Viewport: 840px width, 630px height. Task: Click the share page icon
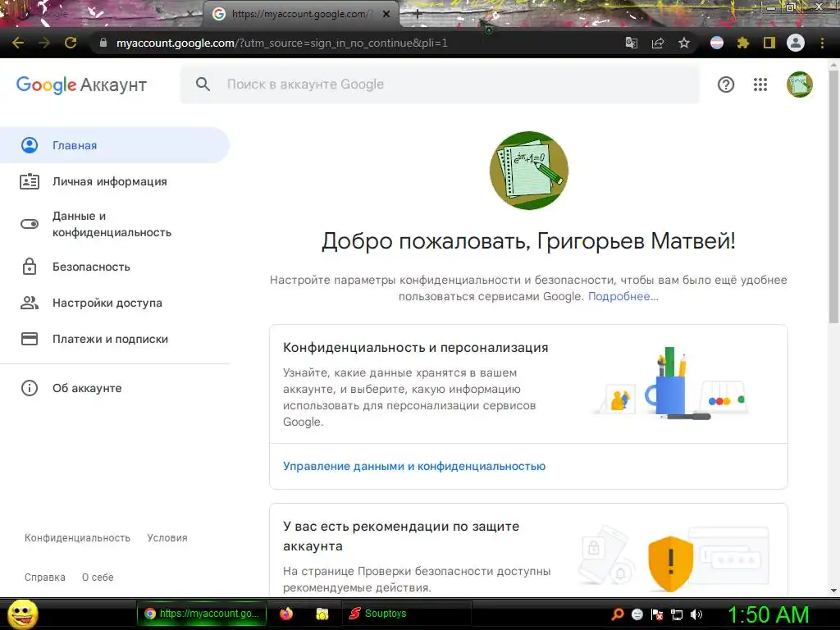coord(658,43)
